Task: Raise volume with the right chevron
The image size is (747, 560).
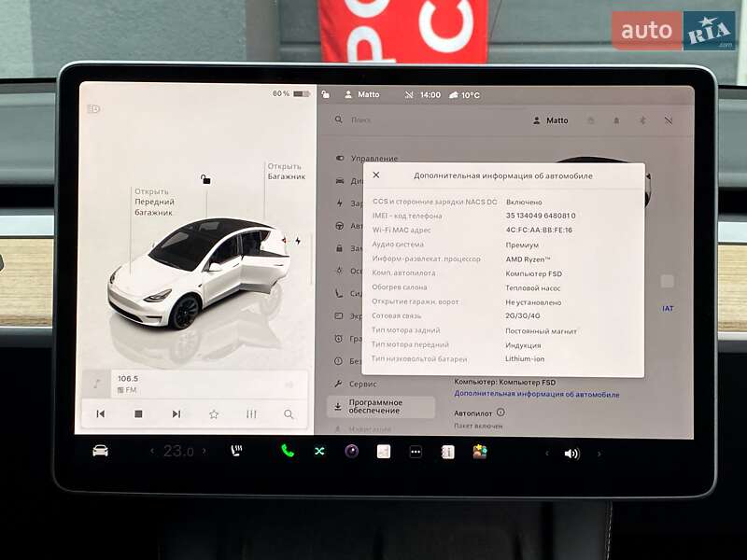Action: click(x=599, y=454)
